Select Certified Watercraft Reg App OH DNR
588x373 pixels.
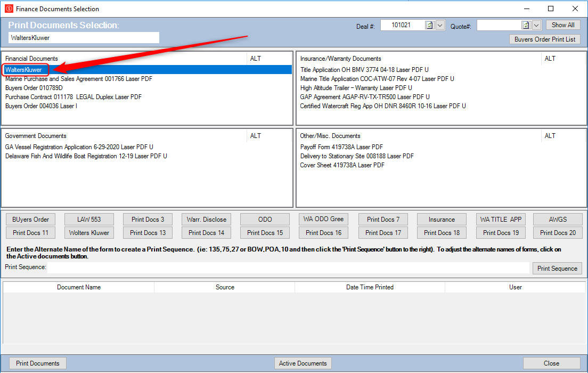pos(383,106)
